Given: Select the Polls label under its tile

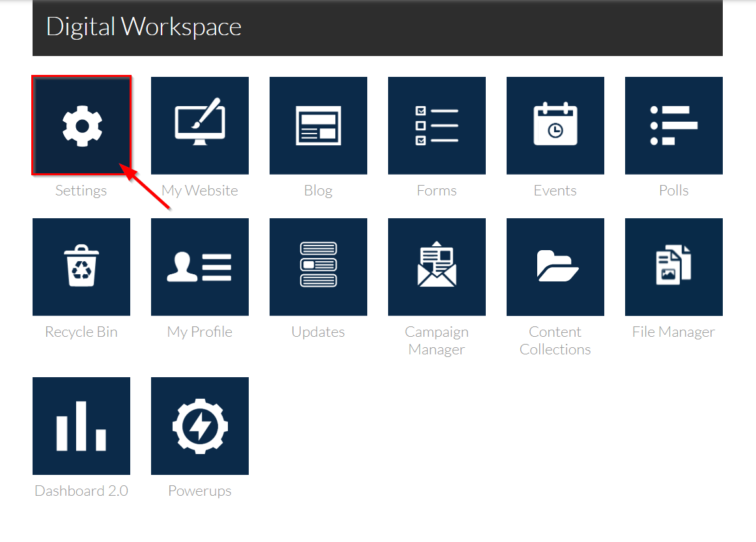Looking at the screenshot, I should [x=673, y=190].
